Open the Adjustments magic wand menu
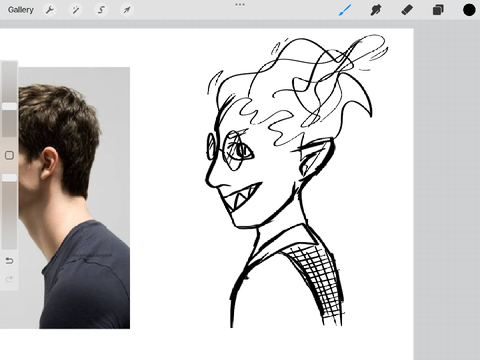 (x=75, y=10)
